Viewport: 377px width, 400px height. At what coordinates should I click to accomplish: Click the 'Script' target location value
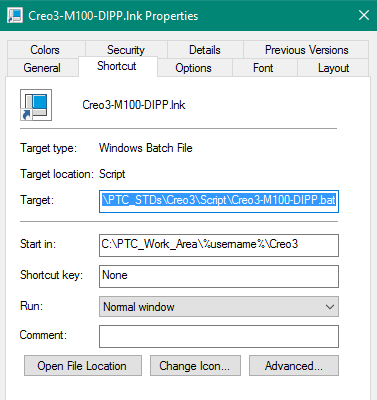pyautogui.click(x=112, y=174)
